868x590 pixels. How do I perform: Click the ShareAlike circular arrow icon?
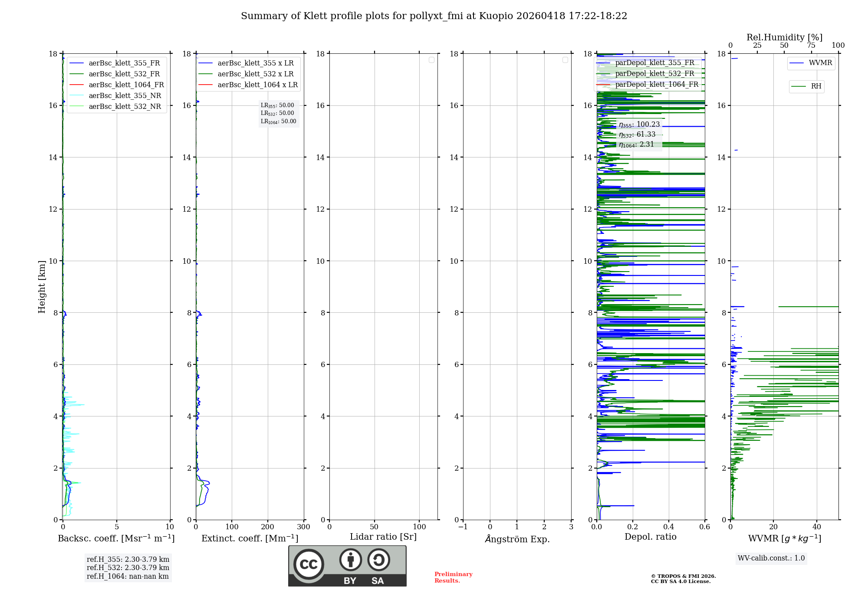coord(378,560)
